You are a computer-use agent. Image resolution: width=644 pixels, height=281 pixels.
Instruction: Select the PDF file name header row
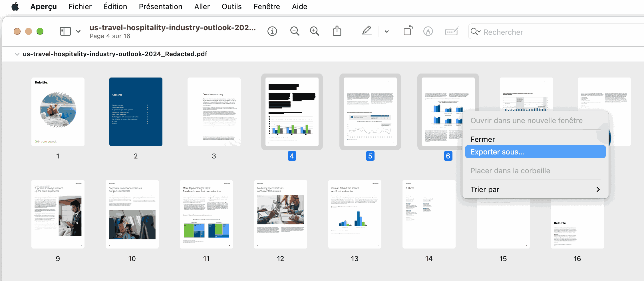323,54
